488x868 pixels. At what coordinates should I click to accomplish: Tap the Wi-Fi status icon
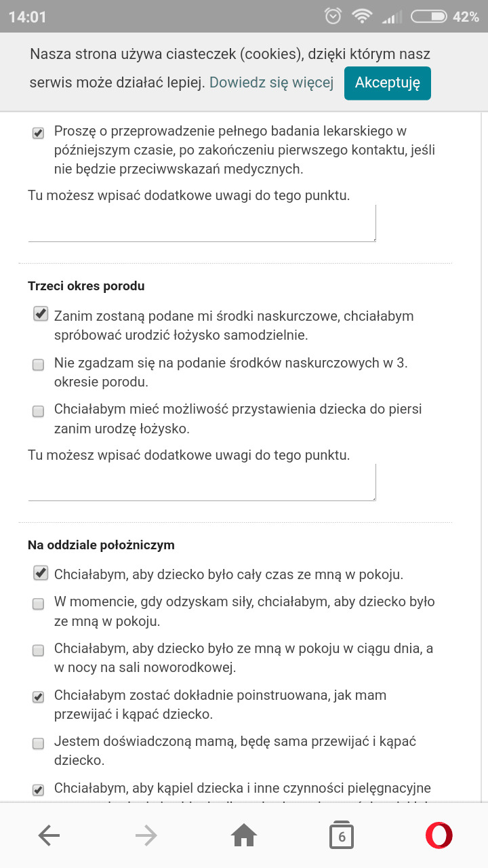pyautogui.click(x=362, y=16)
